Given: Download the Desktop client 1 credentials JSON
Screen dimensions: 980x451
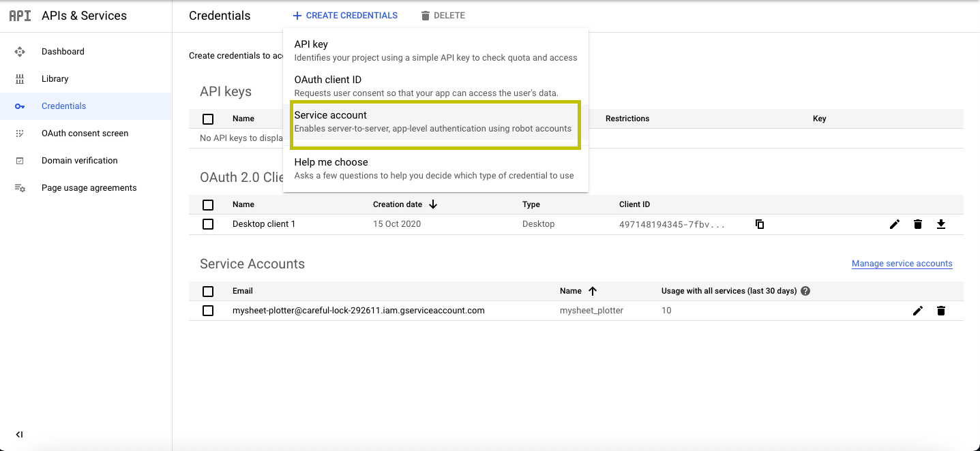Looking at the screenshot, I should pos(941,224).
